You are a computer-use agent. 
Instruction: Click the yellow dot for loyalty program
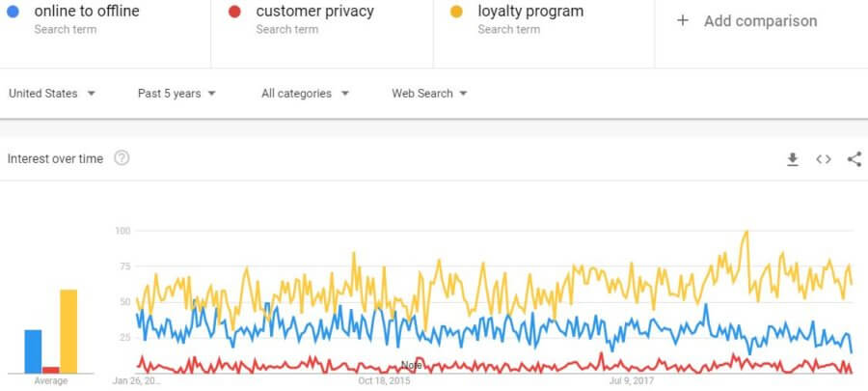click(x=456, y=12)
